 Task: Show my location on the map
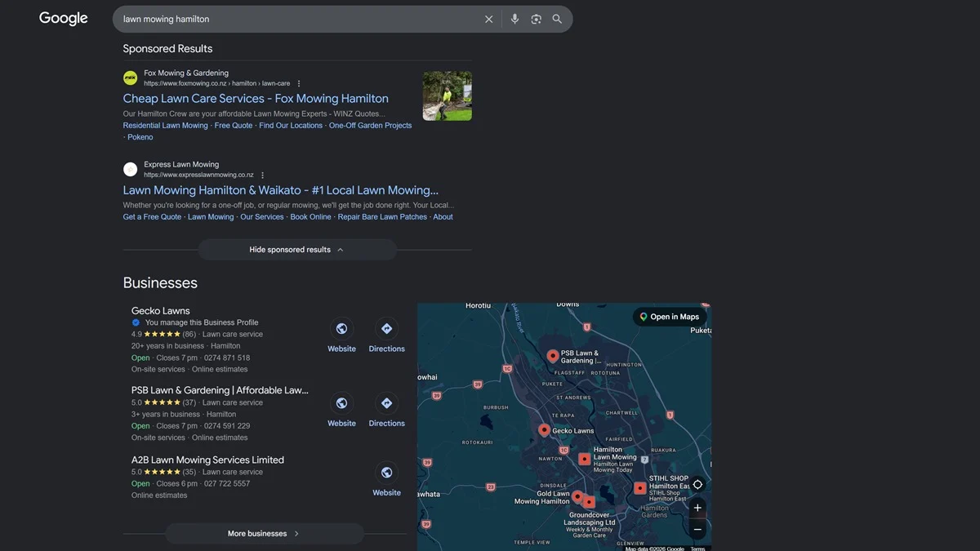pos(697,484)
